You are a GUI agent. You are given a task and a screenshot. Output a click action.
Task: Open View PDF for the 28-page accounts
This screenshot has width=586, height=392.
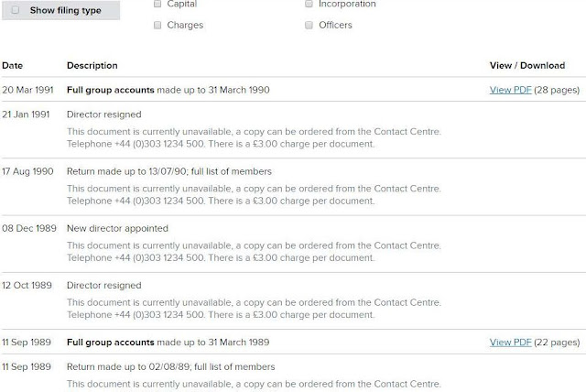click(x=510, y=90)
